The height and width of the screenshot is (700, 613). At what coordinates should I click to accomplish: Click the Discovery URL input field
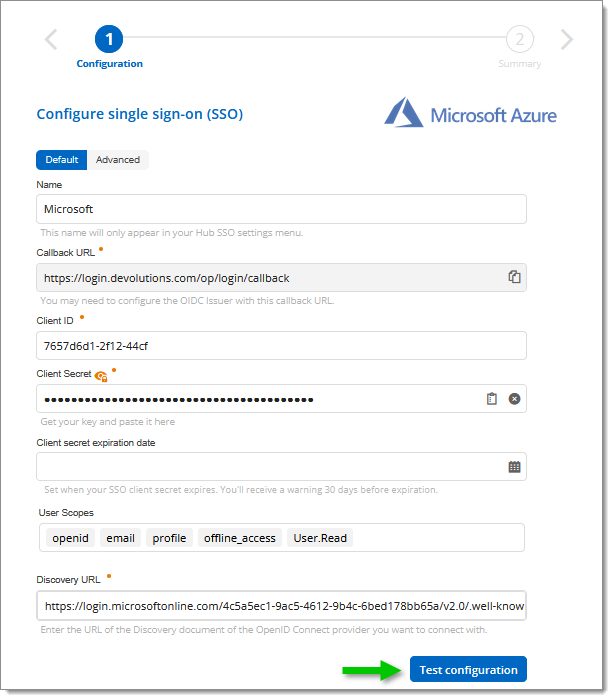(x=281, y=606)
